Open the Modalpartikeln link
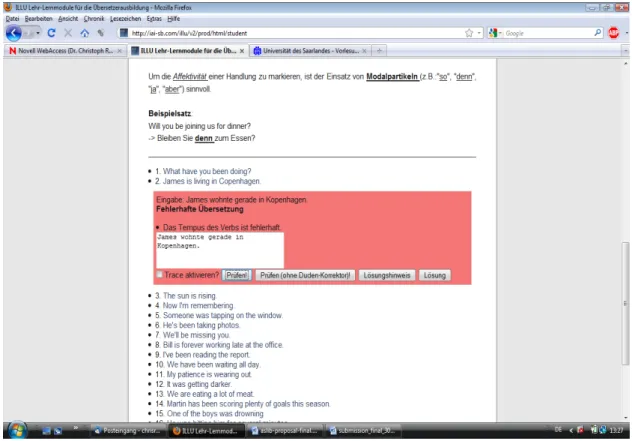 coord(392,77)
